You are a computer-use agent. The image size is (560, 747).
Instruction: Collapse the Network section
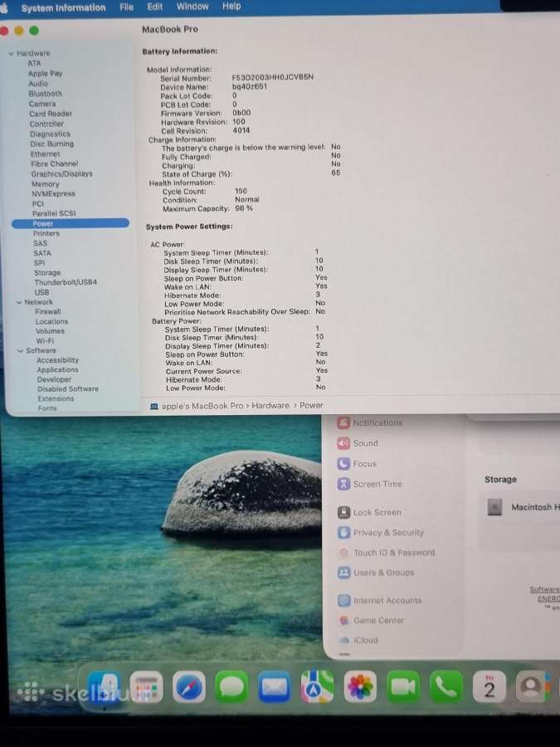click(19, 302)
